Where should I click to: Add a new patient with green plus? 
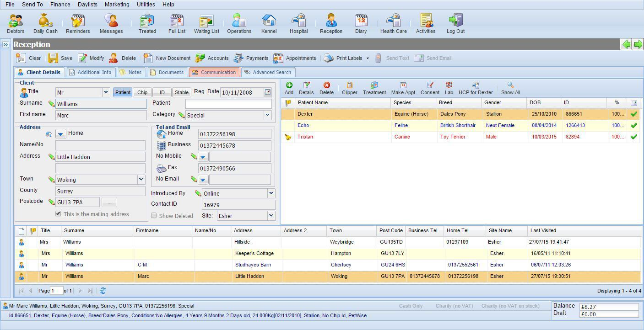(x=289, y=88)
